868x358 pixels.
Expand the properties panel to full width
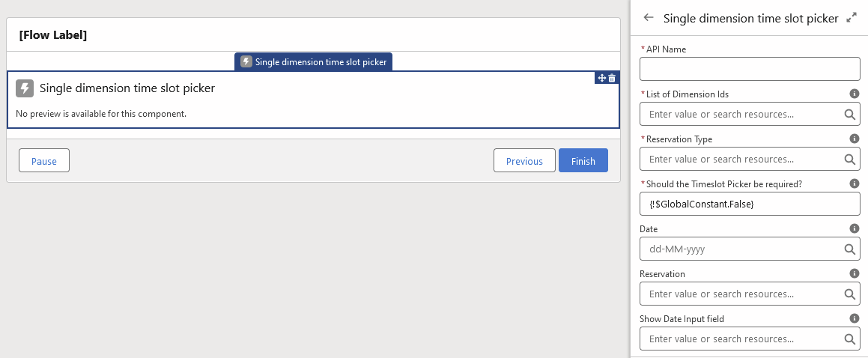851,18
